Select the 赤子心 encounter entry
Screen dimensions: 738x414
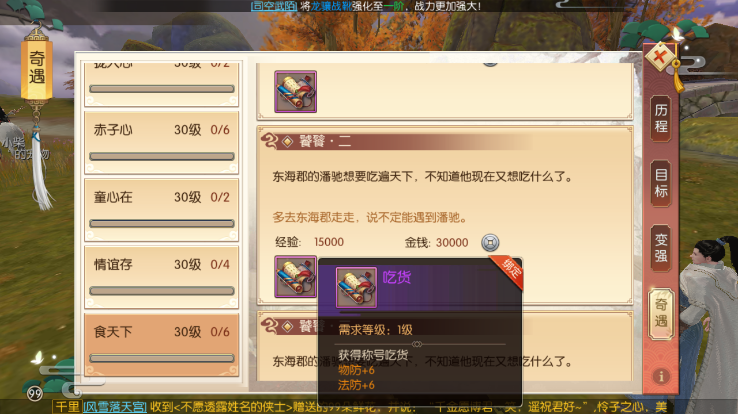pos(161,143)
